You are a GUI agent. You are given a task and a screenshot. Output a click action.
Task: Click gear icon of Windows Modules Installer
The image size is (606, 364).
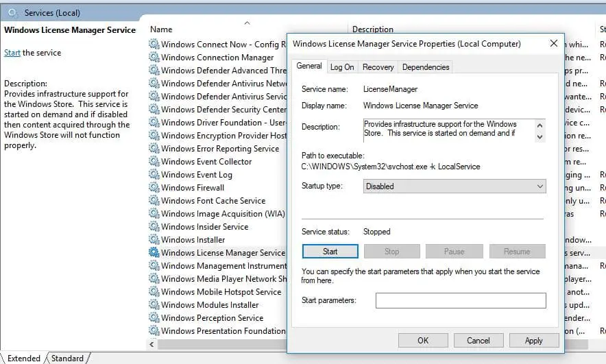[x=154, y=304]
